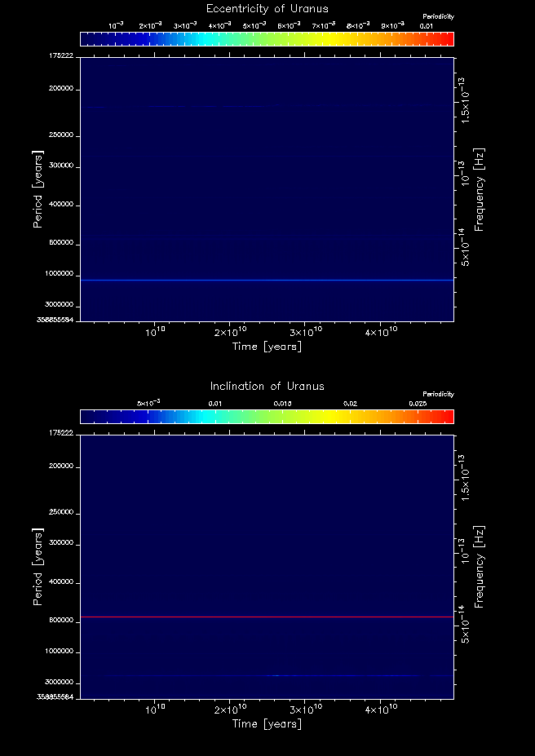Click 'Frequency [Hz]' axis label on the eccentricity plot
The width and height of the screenshot is (535, 756).
click(x=480, y=189)
